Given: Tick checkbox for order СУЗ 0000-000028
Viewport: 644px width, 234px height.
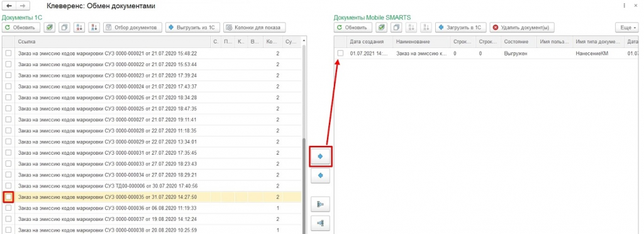Looking at the screenshot, I should (8, 131).
